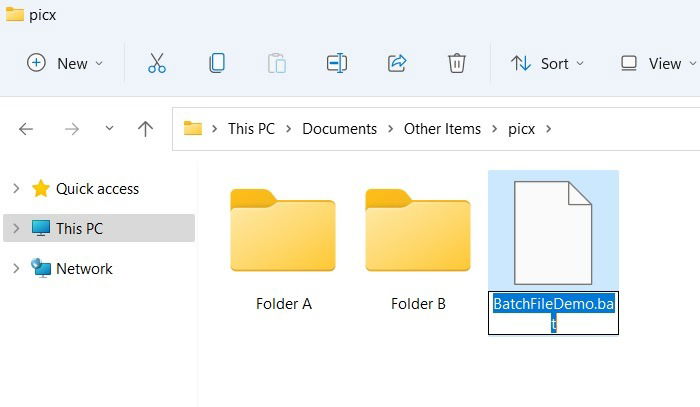Click the BatchFileDemo.bat rename text field

554,313
